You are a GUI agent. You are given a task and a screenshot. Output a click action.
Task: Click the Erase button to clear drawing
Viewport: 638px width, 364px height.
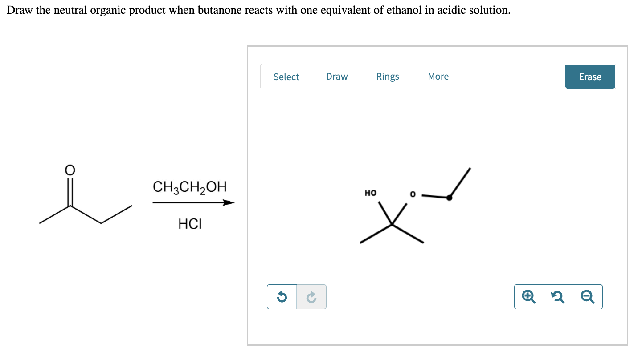pos(590,76)
